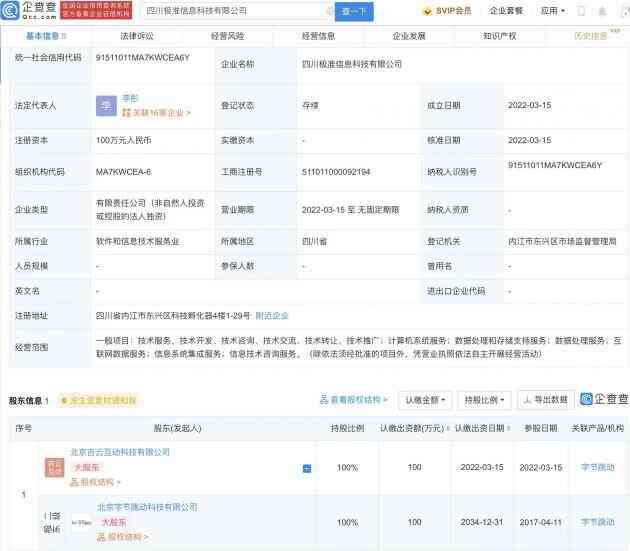Click 大股东 tag under 北京吉云互动科技有限公司

tap(87, 467)
